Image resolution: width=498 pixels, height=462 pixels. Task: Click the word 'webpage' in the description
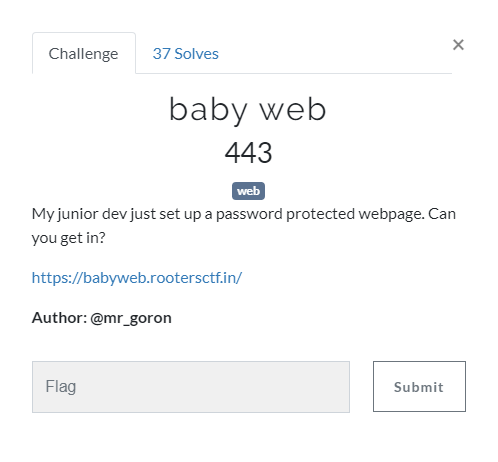pyautogui.click(x=391, y=214)
